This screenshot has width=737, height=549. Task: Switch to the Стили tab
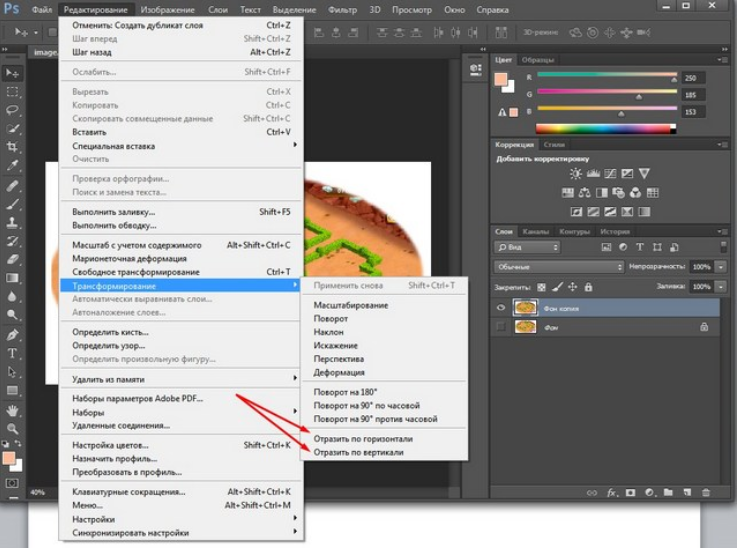554,144
